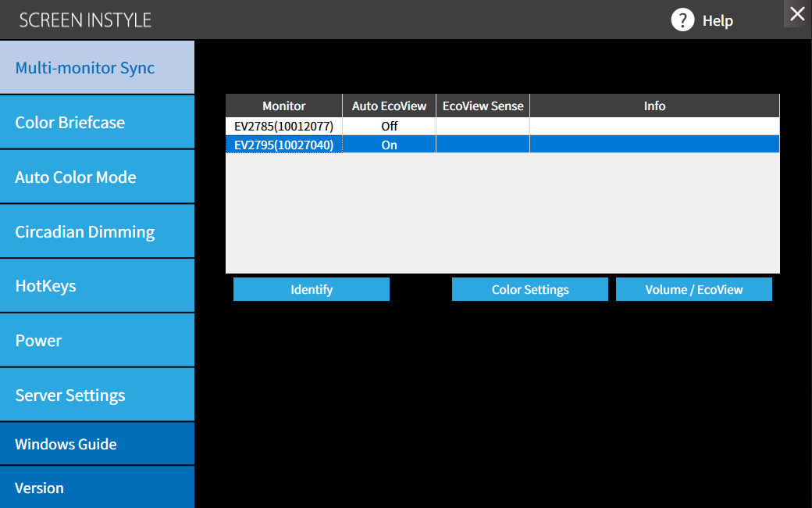This screenshot has width=812, height=508.
Task: Open Color Settings
Action: [530, 289]
